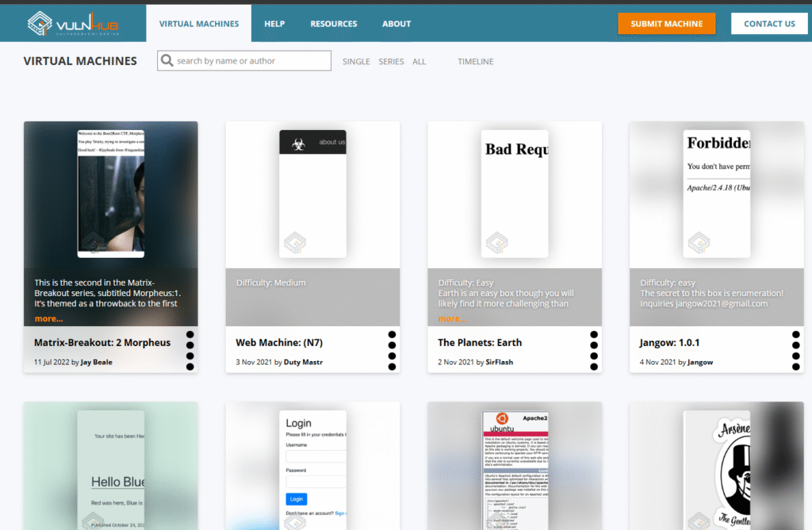This screenshot has width=812, height=530.
Task: Expand The Planets: Earth description via more...
Action: [452, 319]
